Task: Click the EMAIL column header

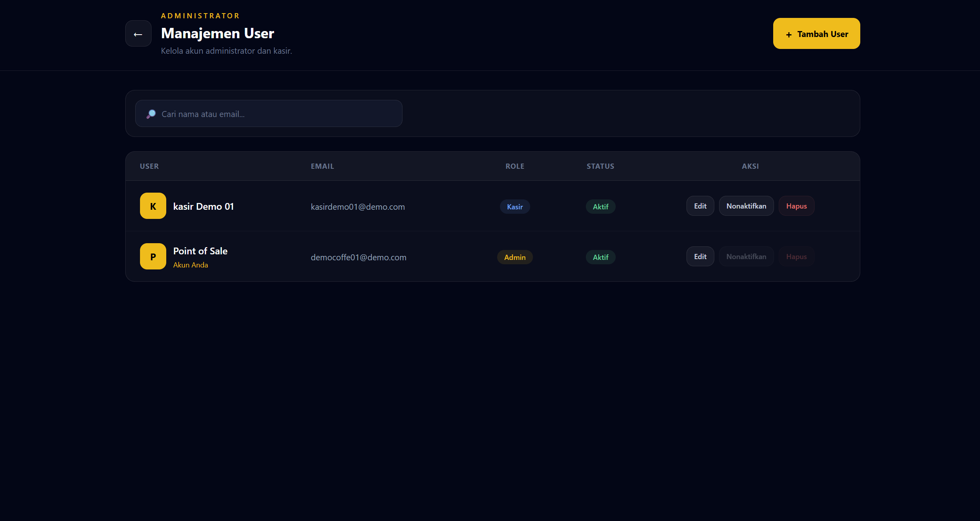Action: coord(323,166)
